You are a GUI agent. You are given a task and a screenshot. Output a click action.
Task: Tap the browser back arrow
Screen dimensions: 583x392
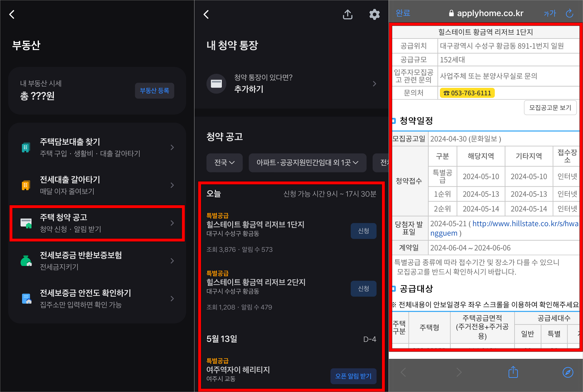(x=403, y=372)
